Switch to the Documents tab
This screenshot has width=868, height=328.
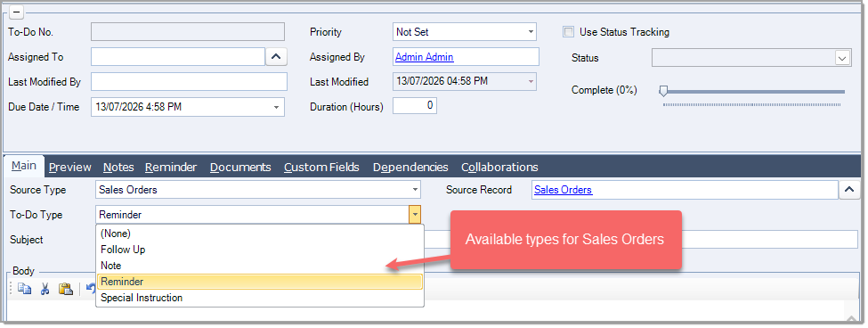tap(240, 167)
